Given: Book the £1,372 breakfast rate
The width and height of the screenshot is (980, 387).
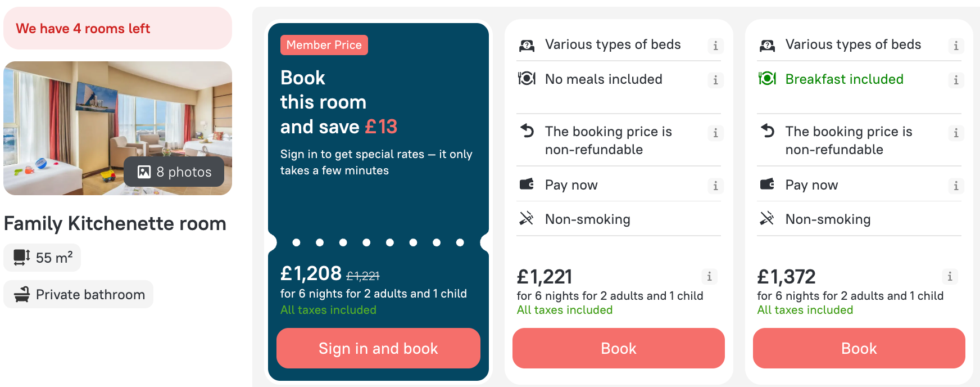Looking at the screenshot, I should [859, 348].
